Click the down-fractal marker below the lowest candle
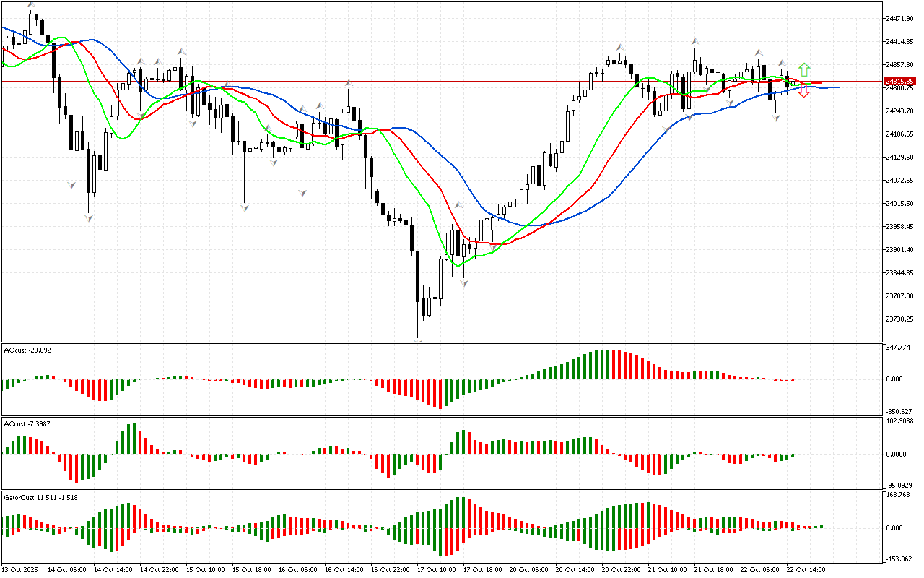Screen dimensions: 924x578 [418, 339]
